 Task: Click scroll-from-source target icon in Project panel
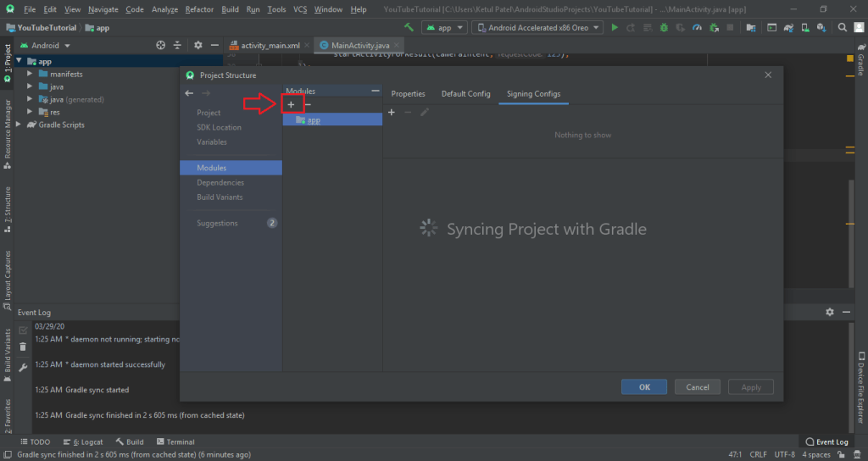(160, 45)
